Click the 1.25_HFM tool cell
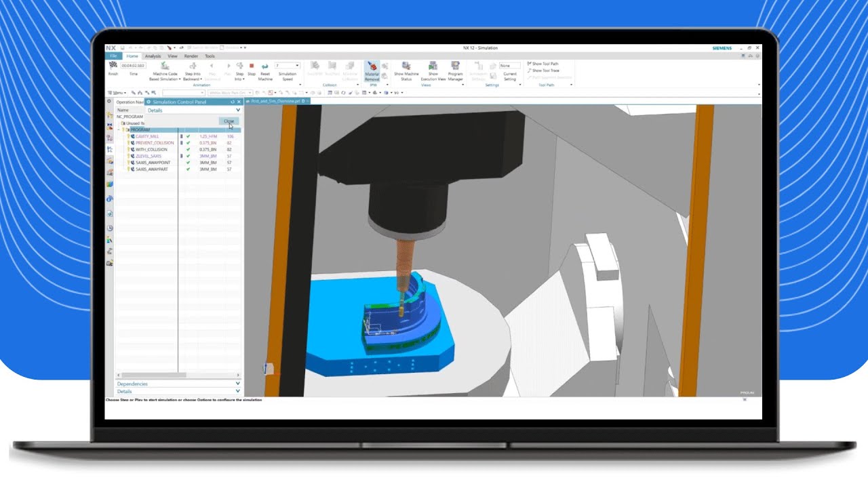This screenshot has width=868, height=488. 208,136
